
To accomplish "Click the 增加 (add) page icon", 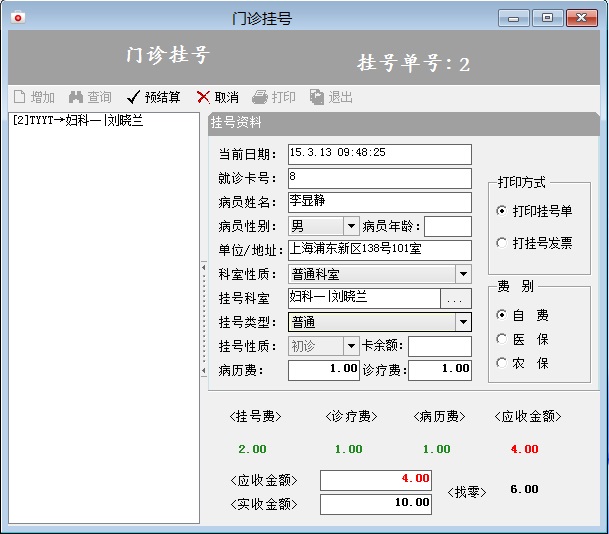I will click(19, 97).
